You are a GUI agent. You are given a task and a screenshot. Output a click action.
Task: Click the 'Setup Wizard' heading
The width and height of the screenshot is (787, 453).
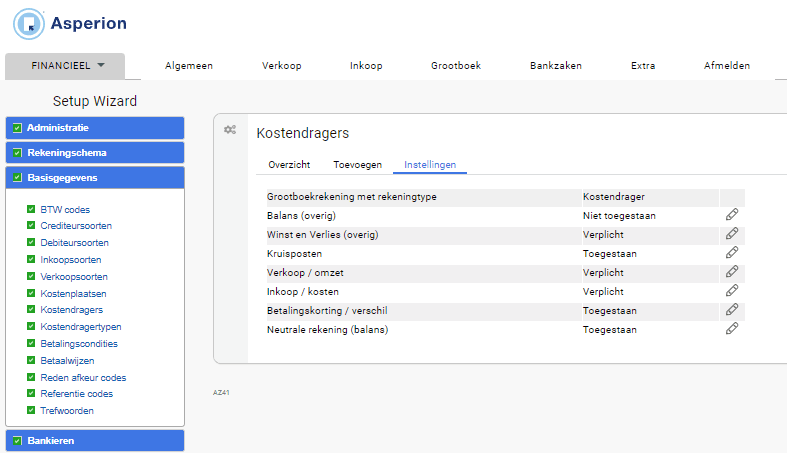[x=95, y=101]
